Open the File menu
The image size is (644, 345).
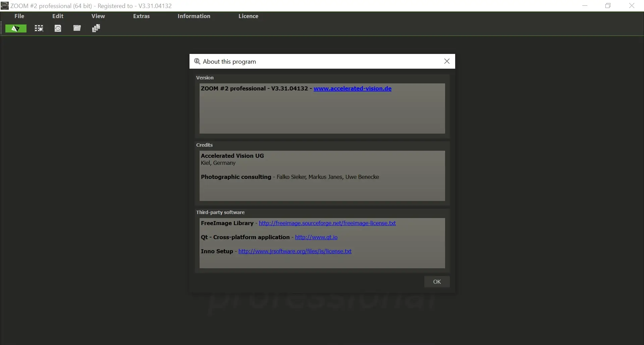pos(19,16)
